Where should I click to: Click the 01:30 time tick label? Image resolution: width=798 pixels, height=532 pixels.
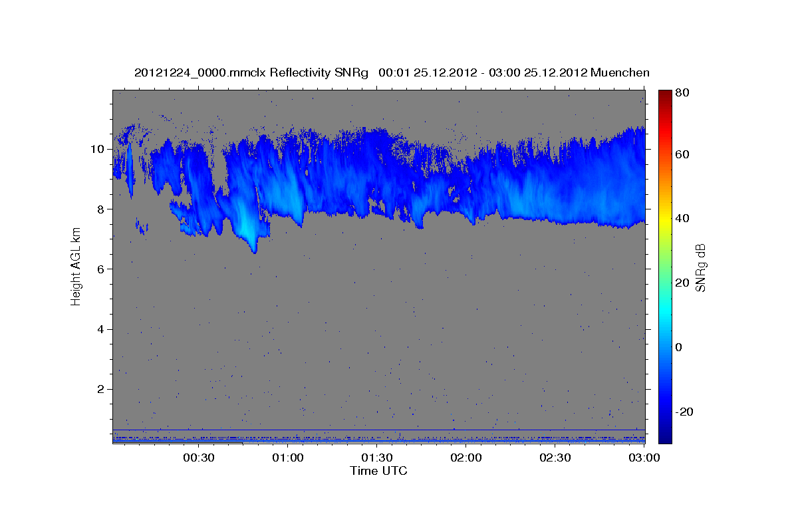pos(377,458)
